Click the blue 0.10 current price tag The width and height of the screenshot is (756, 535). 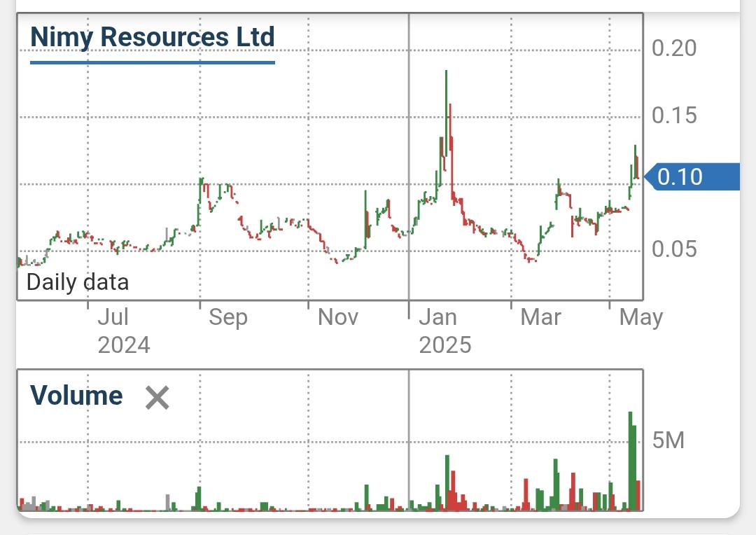point(690,176)
